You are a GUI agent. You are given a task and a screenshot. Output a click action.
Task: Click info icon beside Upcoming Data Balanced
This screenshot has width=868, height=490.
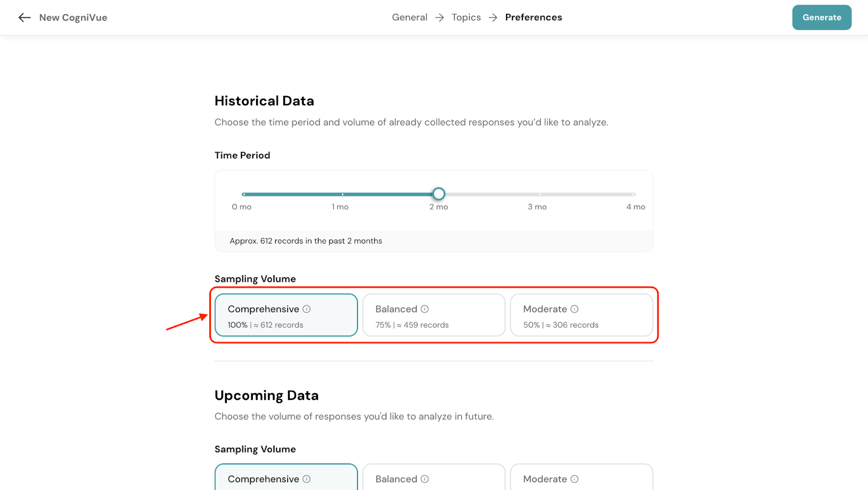(x=425, y=479)
